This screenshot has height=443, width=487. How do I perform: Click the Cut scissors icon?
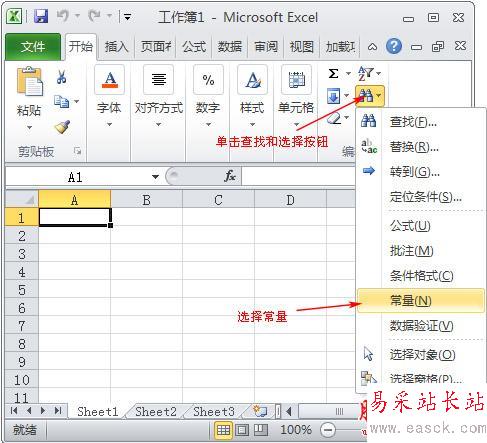point(61,77)
